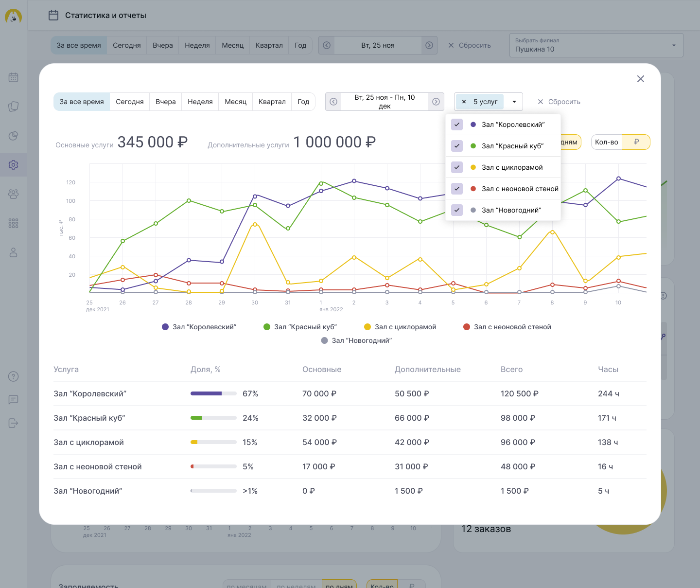700x588 pixels.
Task: Select the Неделя tab in the modal
Action: pyautogui.click(x=200, y=102)
